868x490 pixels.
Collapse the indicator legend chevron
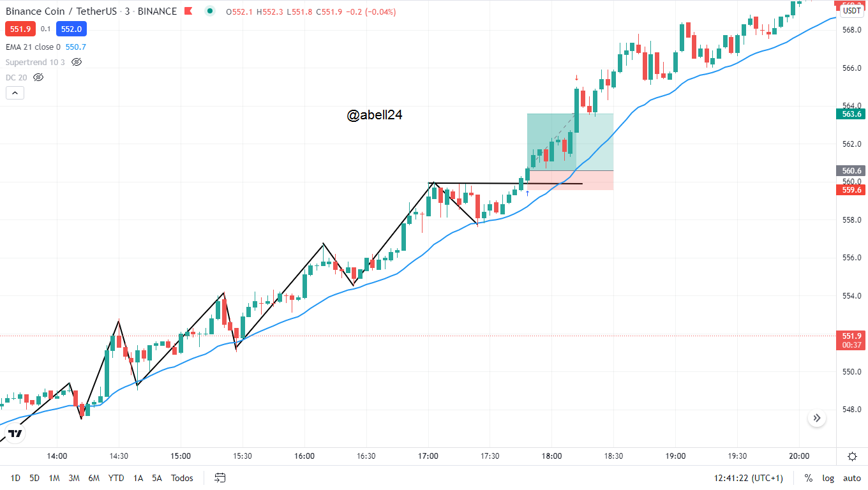pos(15,93)
